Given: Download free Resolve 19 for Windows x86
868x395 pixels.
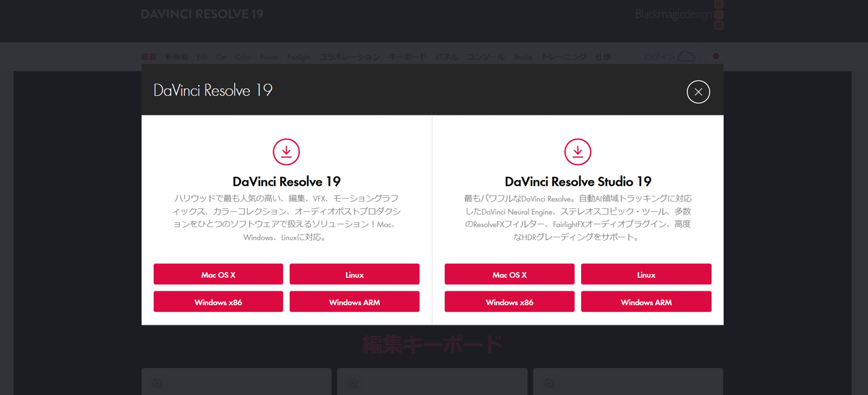Looking at the screenshot, I should coord(218,302).
